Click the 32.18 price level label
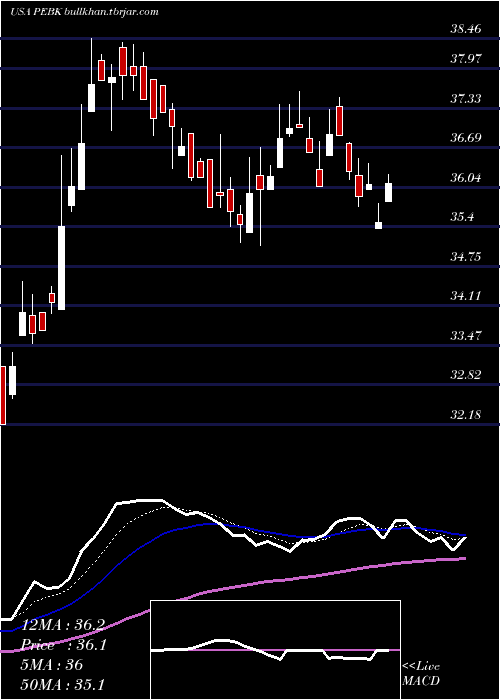 [x=466, y=415]
